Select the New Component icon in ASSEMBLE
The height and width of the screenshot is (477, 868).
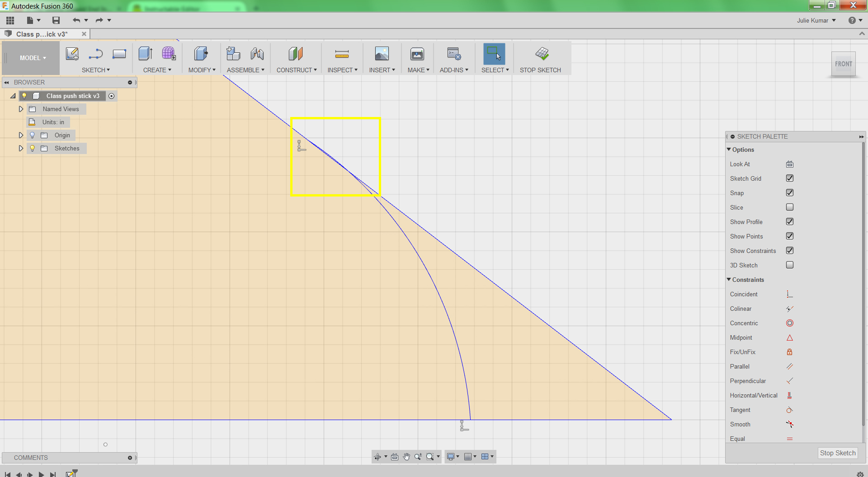(x=233, y=54)
